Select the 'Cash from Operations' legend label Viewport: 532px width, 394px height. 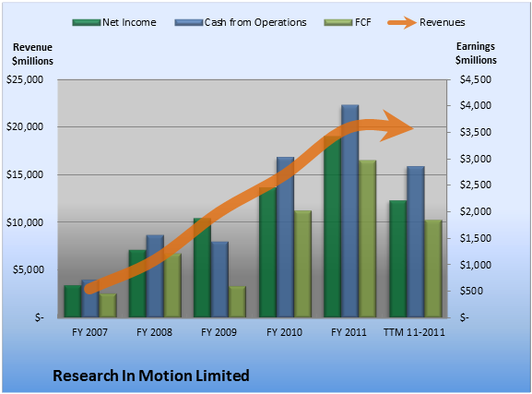255,22
